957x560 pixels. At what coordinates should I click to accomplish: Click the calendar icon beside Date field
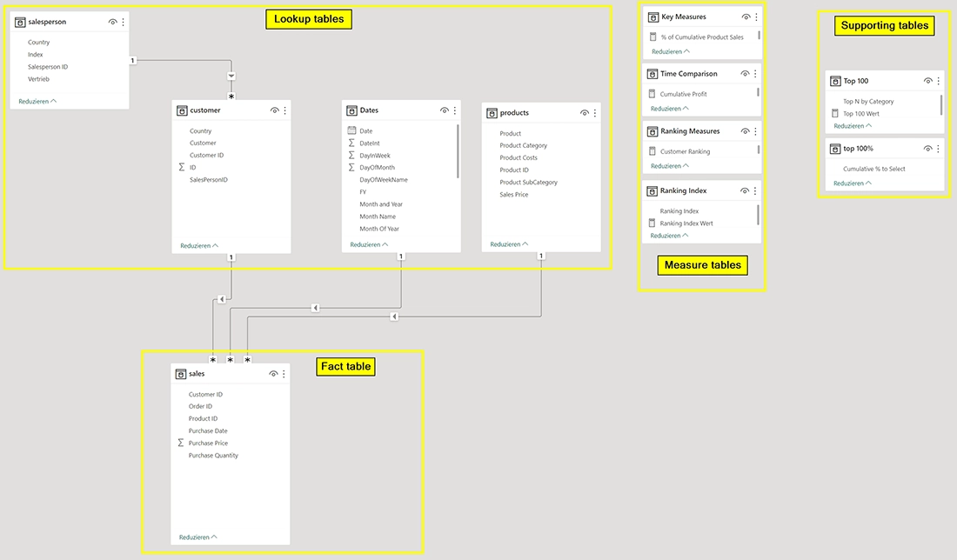tap(351, 130)
